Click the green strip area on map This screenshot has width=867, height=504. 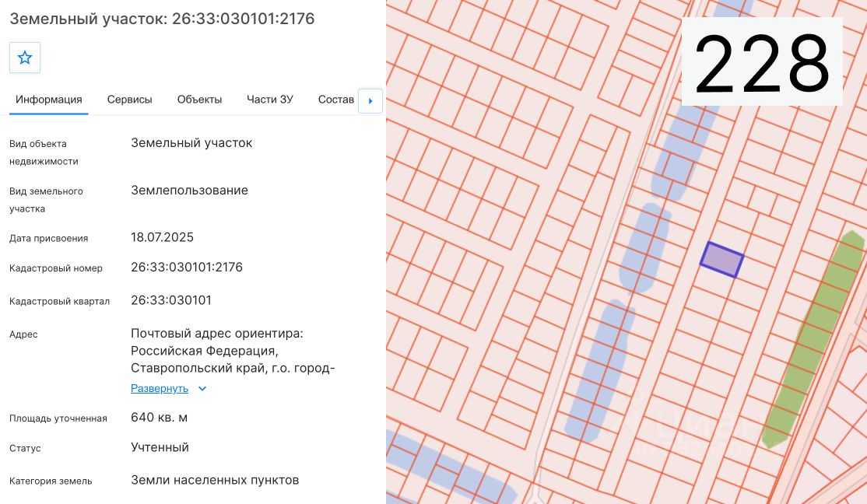[x=812, y=340]
